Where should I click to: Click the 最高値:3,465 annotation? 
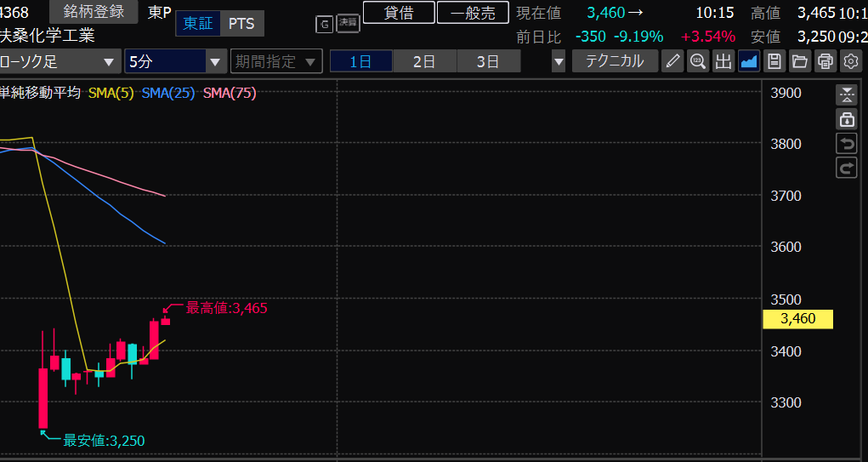coord(226,308)
